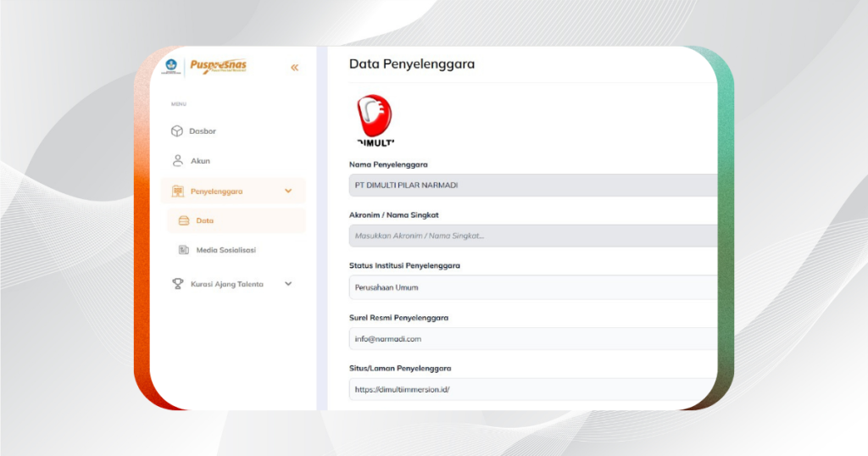Focus the Akronim / Nama Singkat field
Screen dimensions: 868x456
532,236
